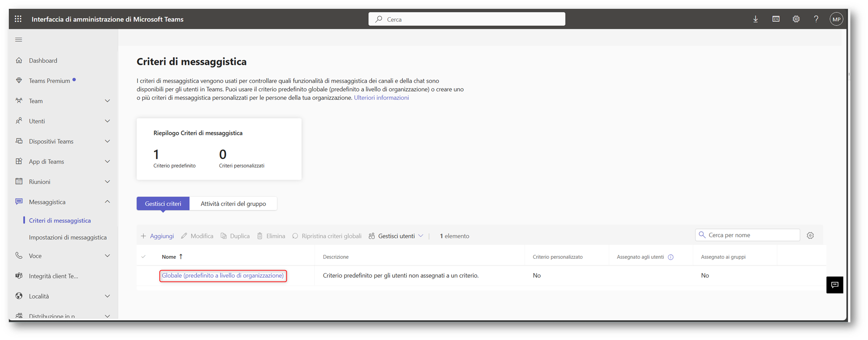Collapse the Messaggistica section chevron
Image resolution: width=868 pixels, height=340 pixels.
click(107, 202)
